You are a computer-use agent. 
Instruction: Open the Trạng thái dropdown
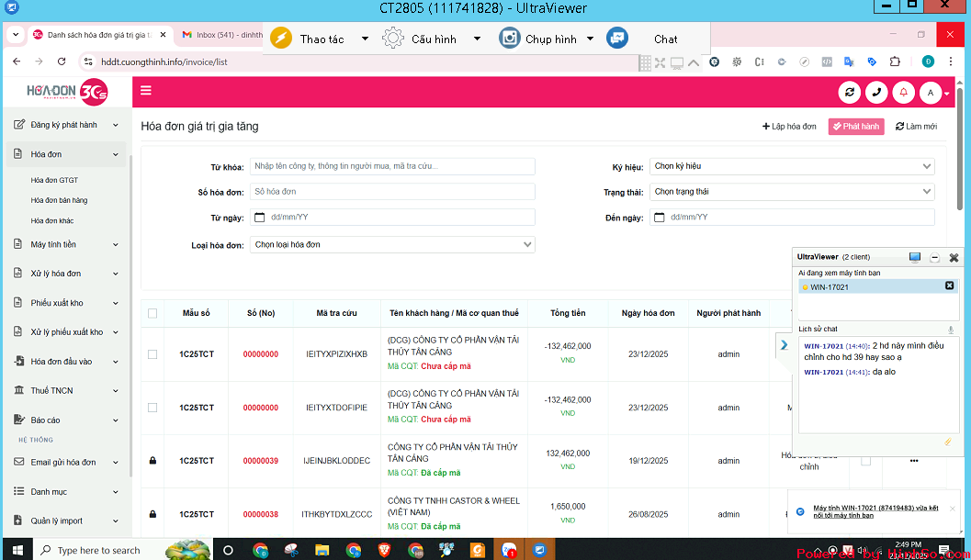pos(792,192)
